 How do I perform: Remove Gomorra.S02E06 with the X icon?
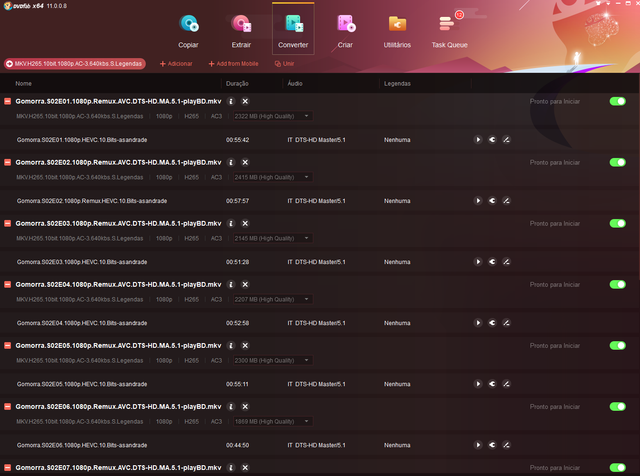point(245,407)
